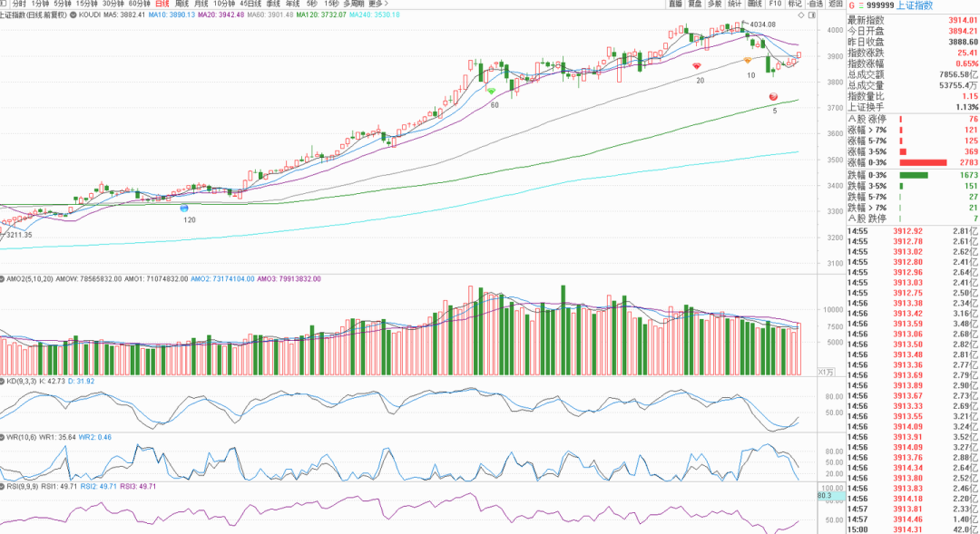Open the KD indicator settings icon
Viewport: 980px width, 534px height.
click(x=3, y=381)
